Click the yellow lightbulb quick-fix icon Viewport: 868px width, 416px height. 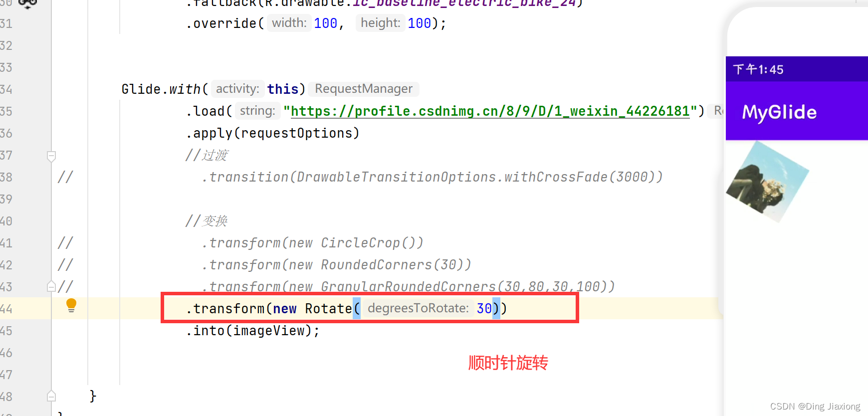(71, 305)
